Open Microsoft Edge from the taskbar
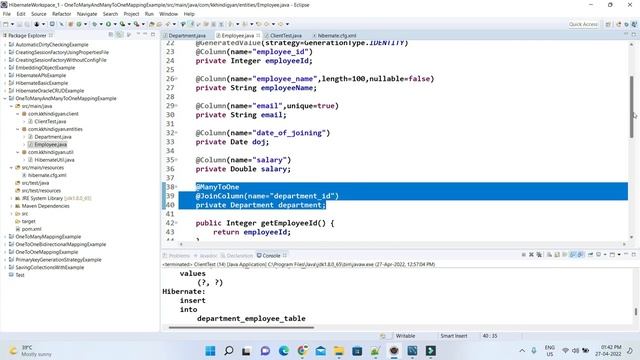 pos(284,351)
